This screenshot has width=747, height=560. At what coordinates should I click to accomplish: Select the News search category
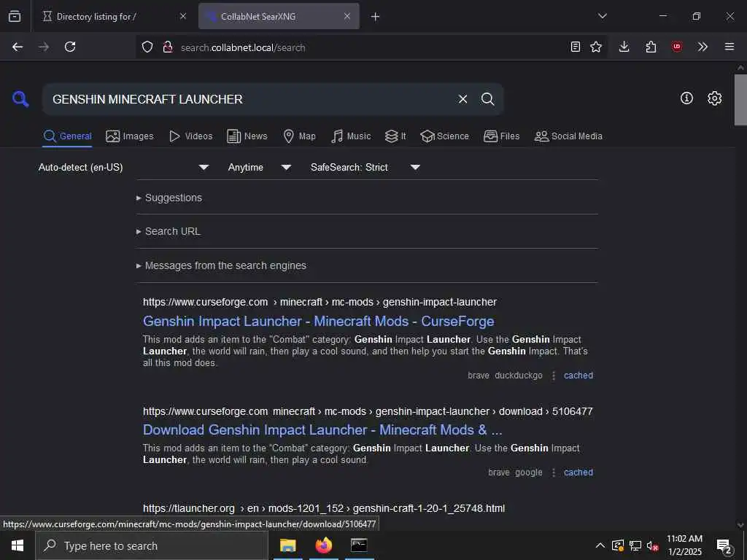(247, 136)
